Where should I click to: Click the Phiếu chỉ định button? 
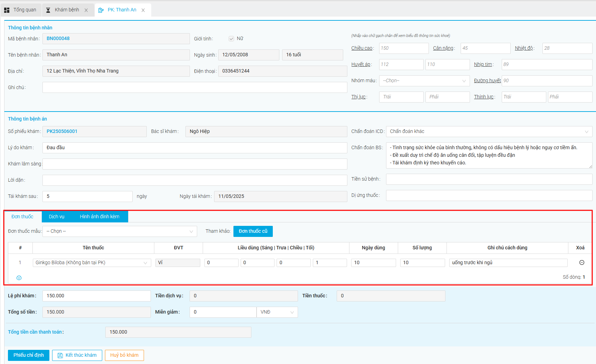click(29, 355)
